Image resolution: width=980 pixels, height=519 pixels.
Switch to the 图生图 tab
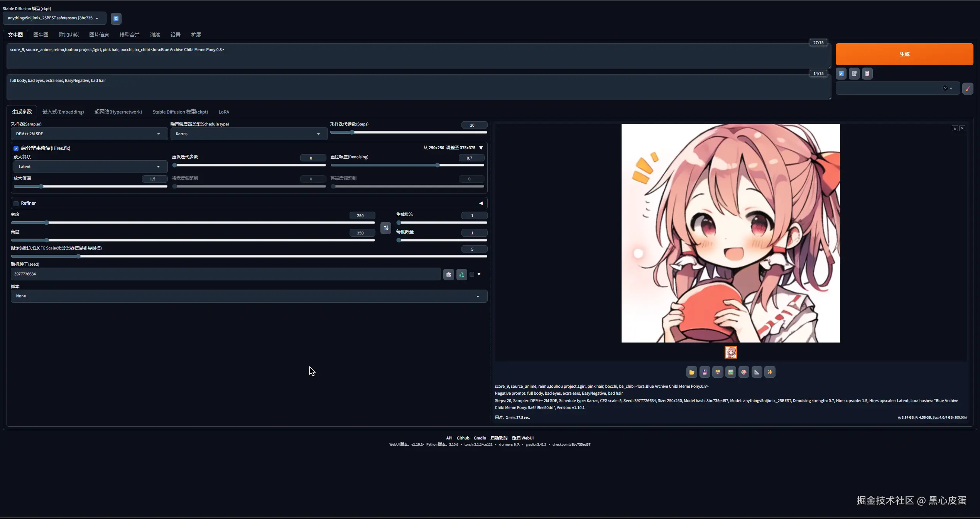tap(41, 34)
